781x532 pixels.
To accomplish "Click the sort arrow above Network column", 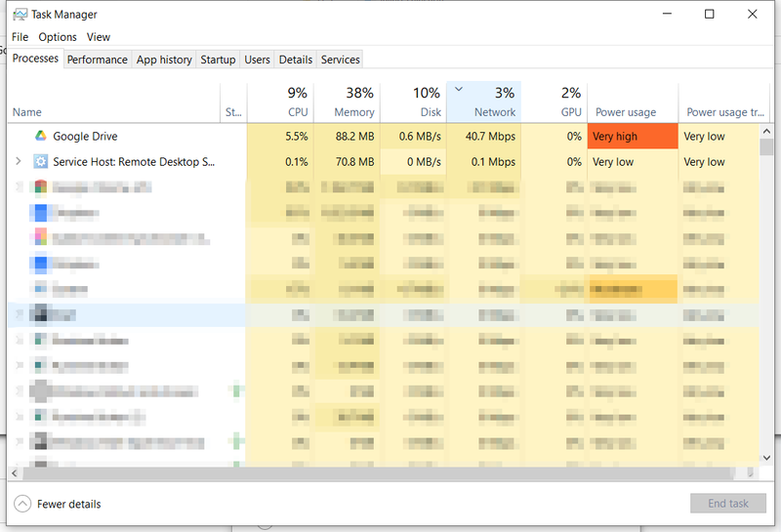I will click(x=459, y=89).
